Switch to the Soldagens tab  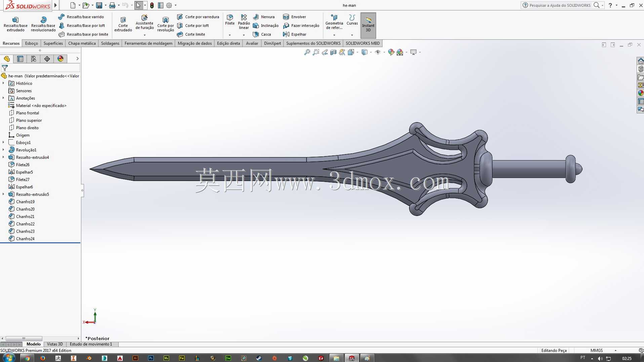[110, 43]
